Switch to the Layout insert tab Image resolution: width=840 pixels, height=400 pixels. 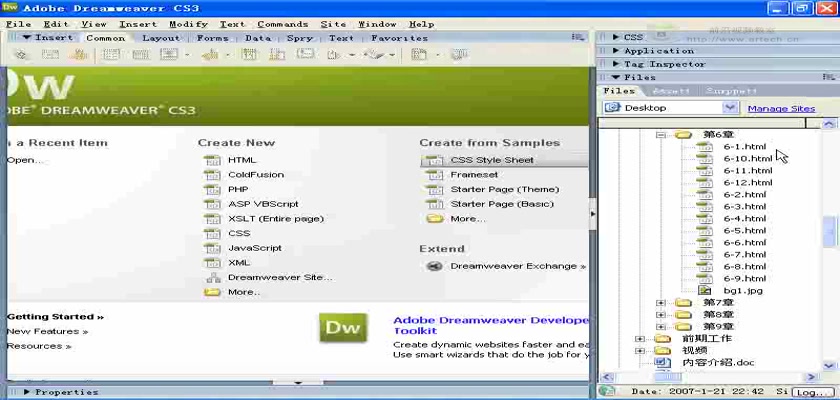pos(161,38)
